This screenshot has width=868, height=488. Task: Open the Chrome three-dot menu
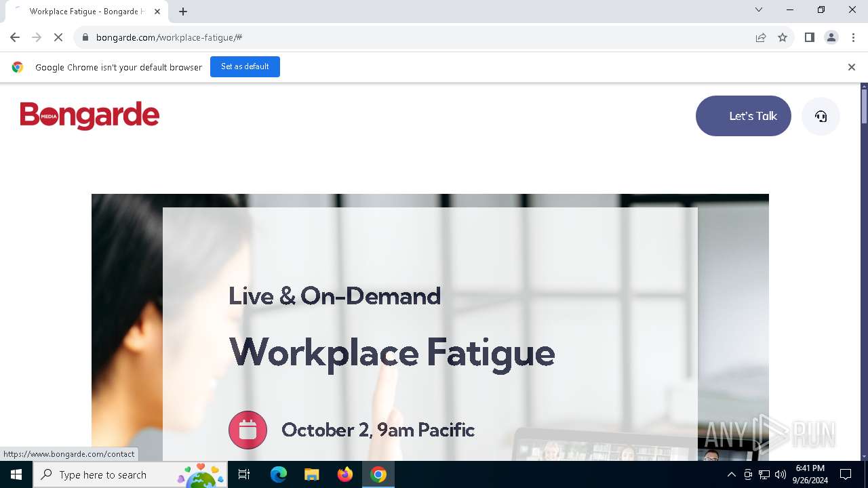[853, 37]
